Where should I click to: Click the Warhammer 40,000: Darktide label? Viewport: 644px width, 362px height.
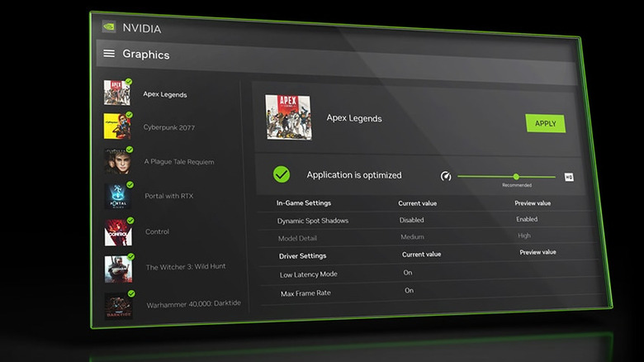coord(194,304)
